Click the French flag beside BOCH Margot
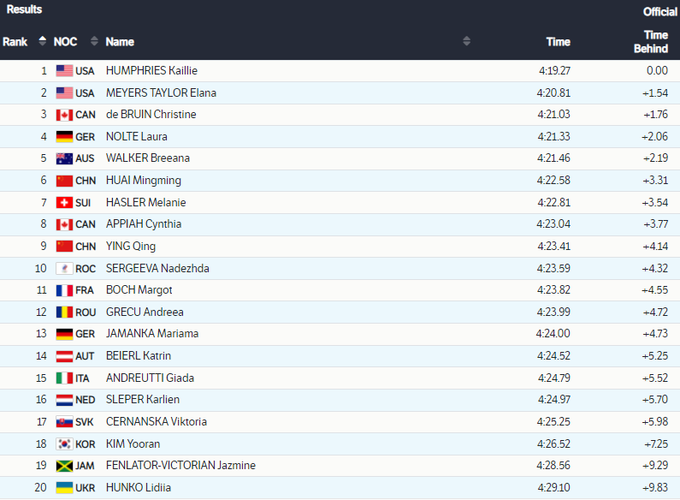The height and width of the screenshot is (500, 680). [x=64, y=290]
